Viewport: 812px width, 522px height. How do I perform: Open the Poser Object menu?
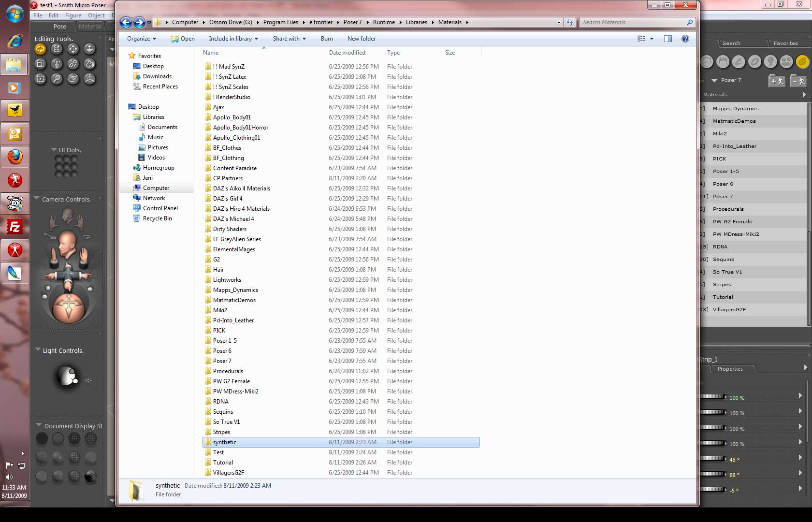pyautogui.click(x=97, y=15)
